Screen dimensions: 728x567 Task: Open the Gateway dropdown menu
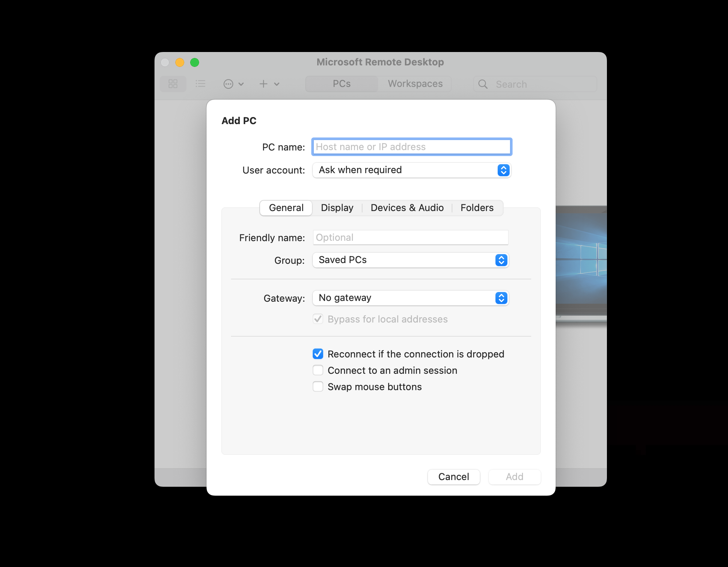[410, 298]
